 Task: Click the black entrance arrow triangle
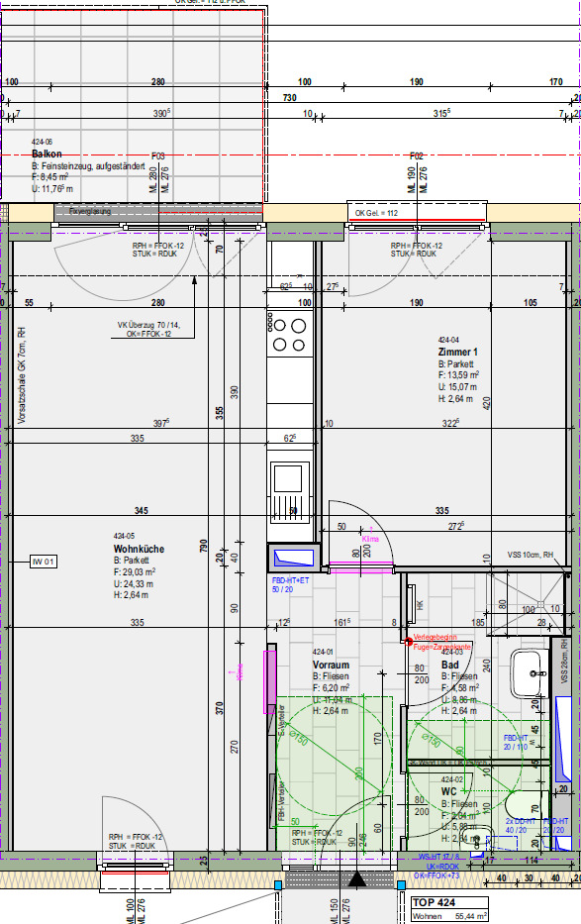click(x=357, y=879)
